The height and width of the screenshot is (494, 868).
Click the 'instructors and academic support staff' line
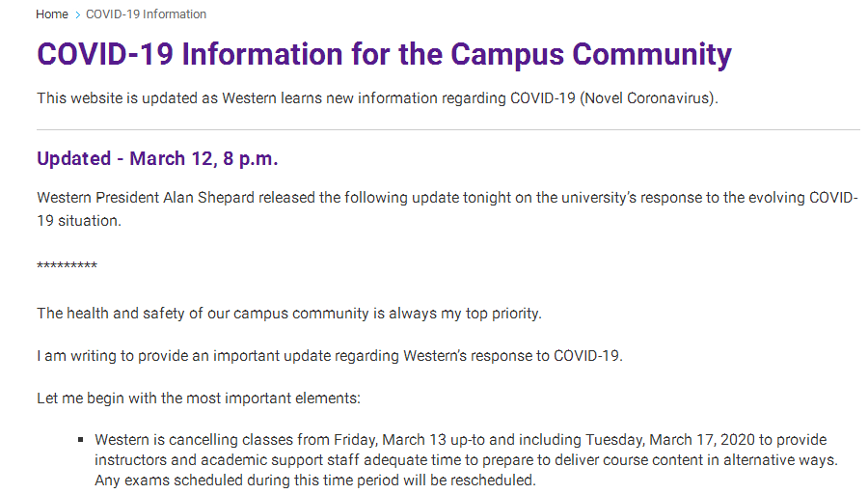click(x=466, y=460)
